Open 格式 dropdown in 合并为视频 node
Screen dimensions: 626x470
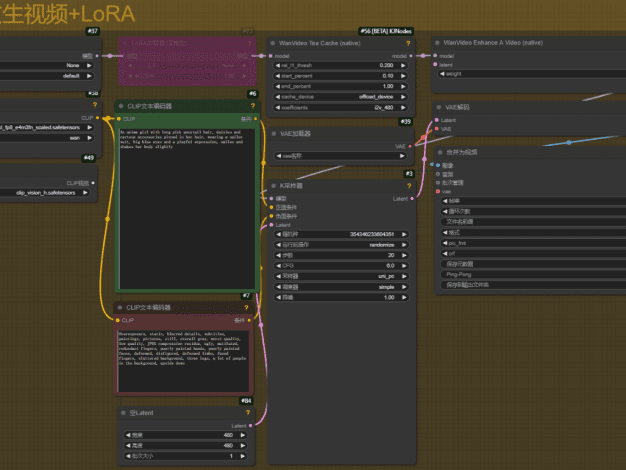533,233
